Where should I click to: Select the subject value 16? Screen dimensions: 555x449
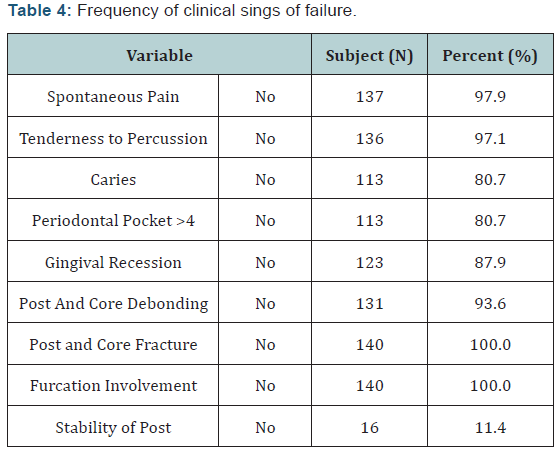(x=370, y=427)
